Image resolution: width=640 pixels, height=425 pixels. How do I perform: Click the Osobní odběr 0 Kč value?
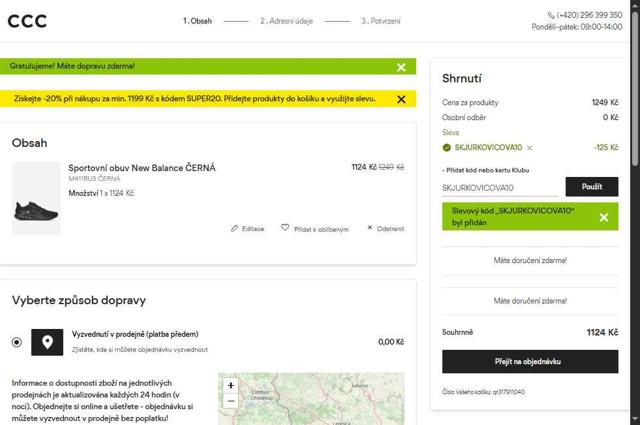click(611, 118)
